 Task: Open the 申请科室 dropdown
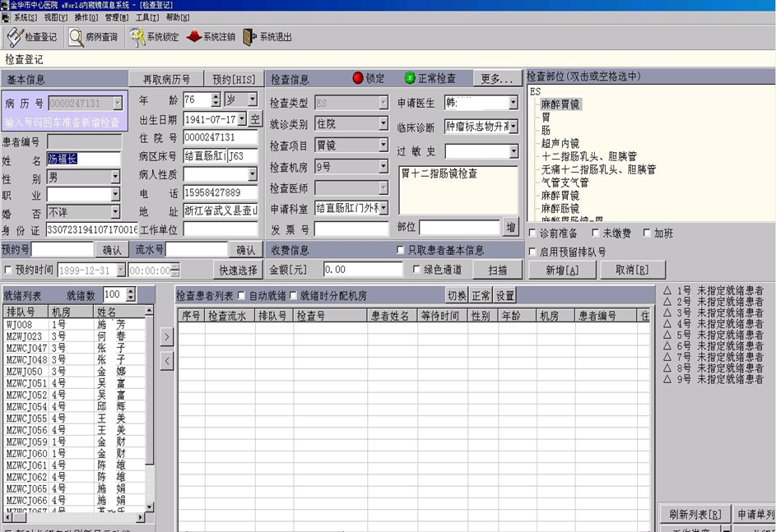pos(383,208)
